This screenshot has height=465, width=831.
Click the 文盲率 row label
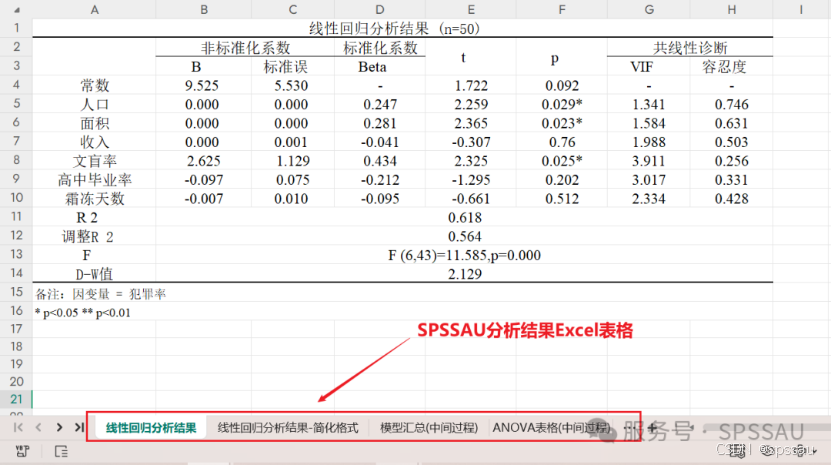coord(94,161)
